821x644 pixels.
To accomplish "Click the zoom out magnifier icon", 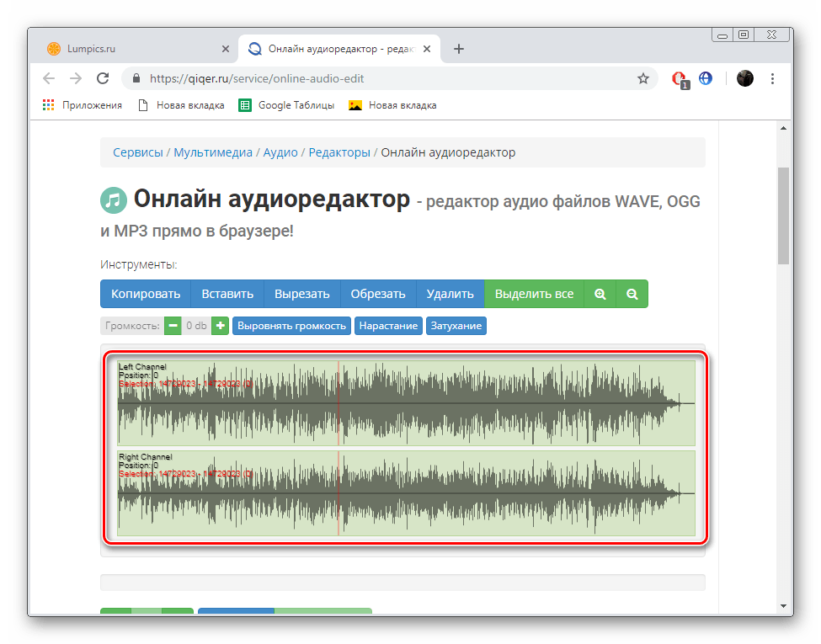I will coord(632,295).
